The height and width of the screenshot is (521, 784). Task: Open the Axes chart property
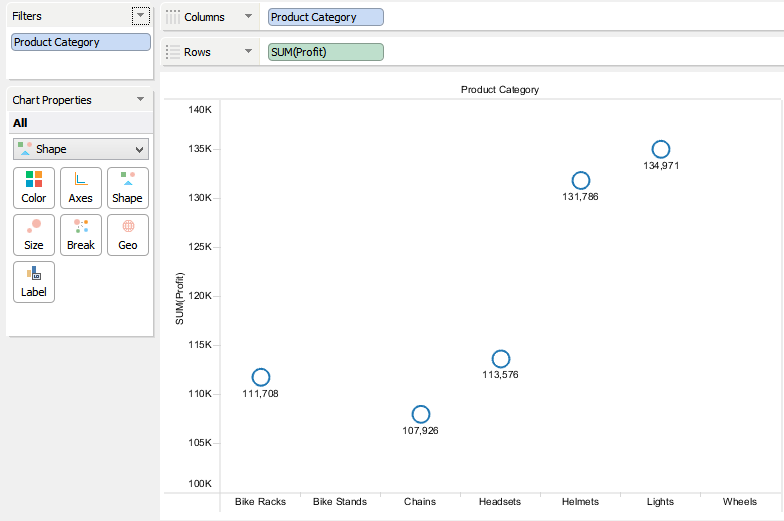81,187
